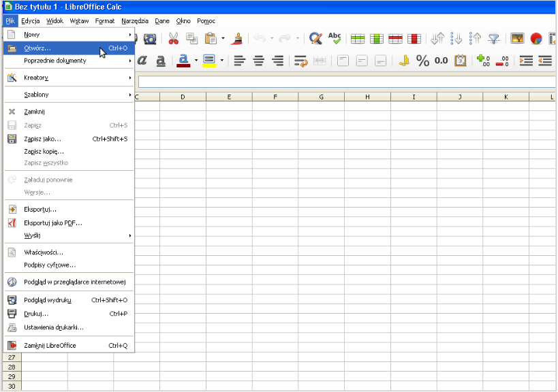
Task: Click the Print Preview icon in toolbar
Action: click(150, 38)
